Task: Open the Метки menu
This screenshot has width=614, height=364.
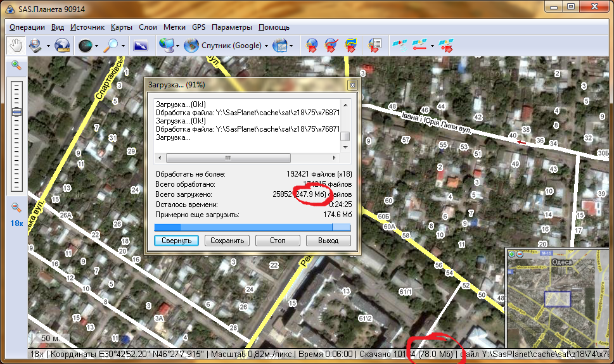Action: [174, 27]
